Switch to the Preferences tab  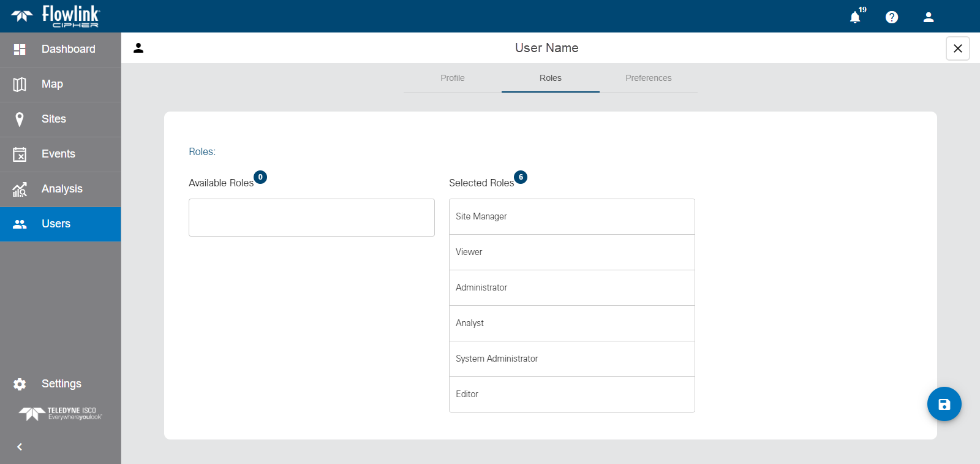(x=648, y=78)
